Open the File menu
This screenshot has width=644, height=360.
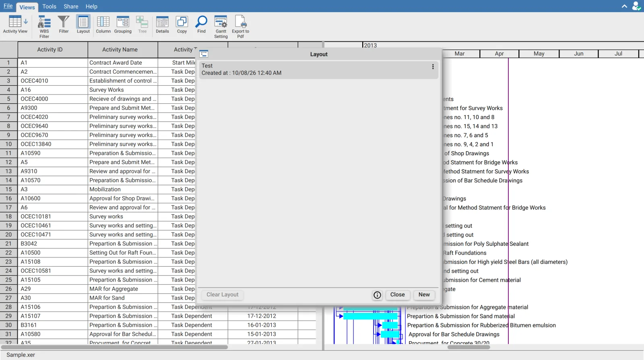pos(8,6)
